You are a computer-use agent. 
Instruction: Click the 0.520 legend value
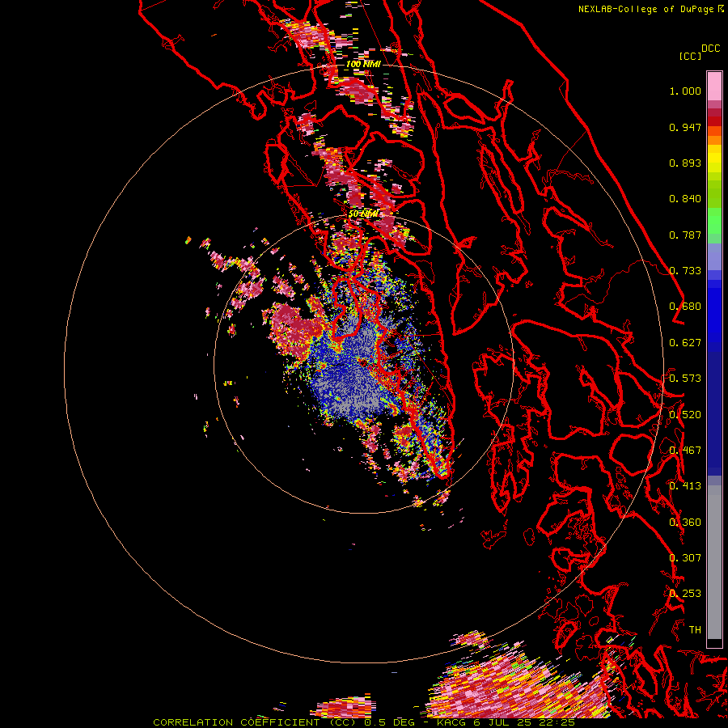click(685, 415)
